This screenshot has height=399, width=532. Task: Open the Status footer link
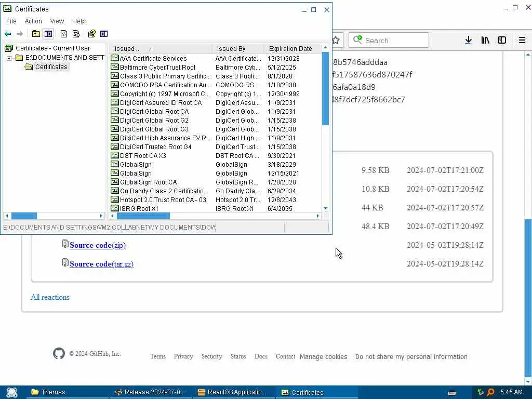(x=238, y=356)
